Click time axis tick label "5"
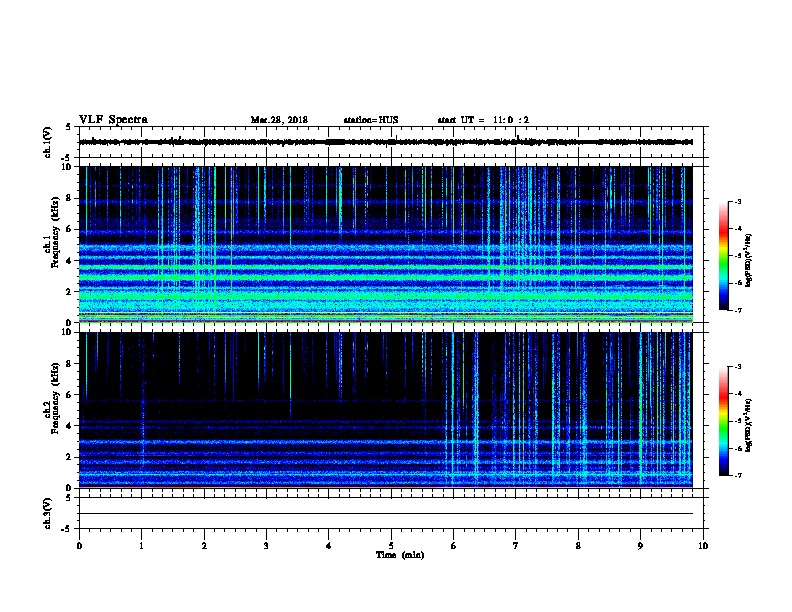Screen dimensions: 792x612 (x=391, y=545)
